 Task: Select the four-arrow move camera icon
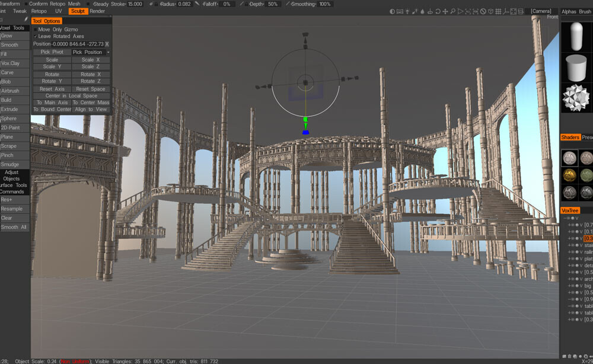[445, 12]
